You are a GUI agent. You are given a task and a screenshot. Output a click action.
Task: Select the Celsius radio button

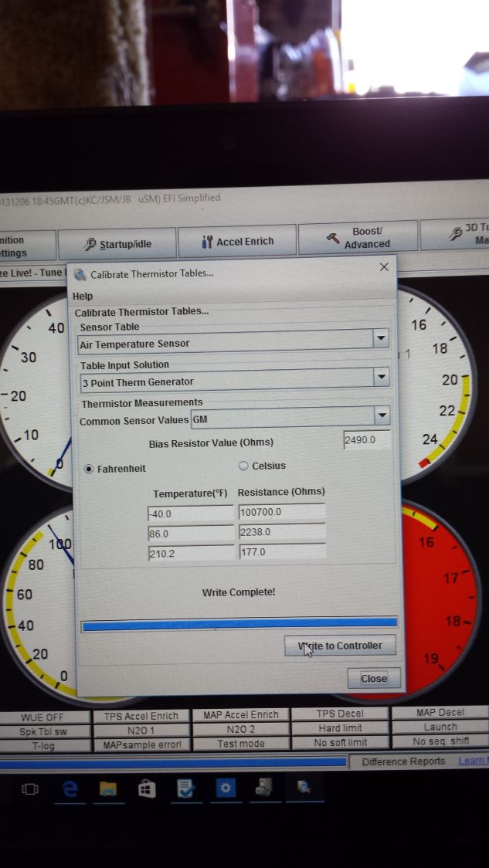pyautogui.click(x=243, y=466)
